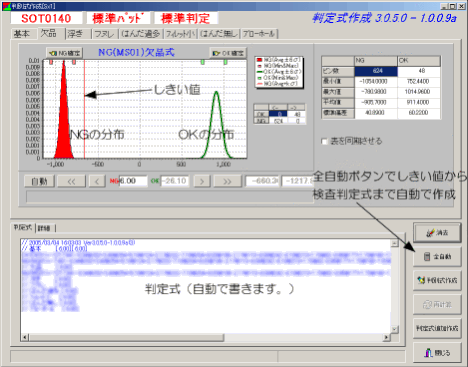
Task: Click the OK確定 button above the chart
Action: (x=228, y=53)
